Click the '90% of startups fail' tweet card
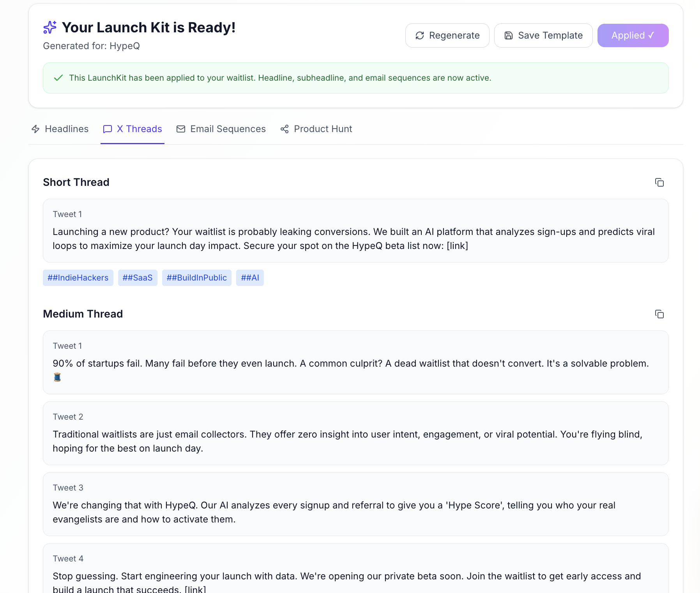The height and width of the screenshot is (593, 700). click(x=356, y=362)
